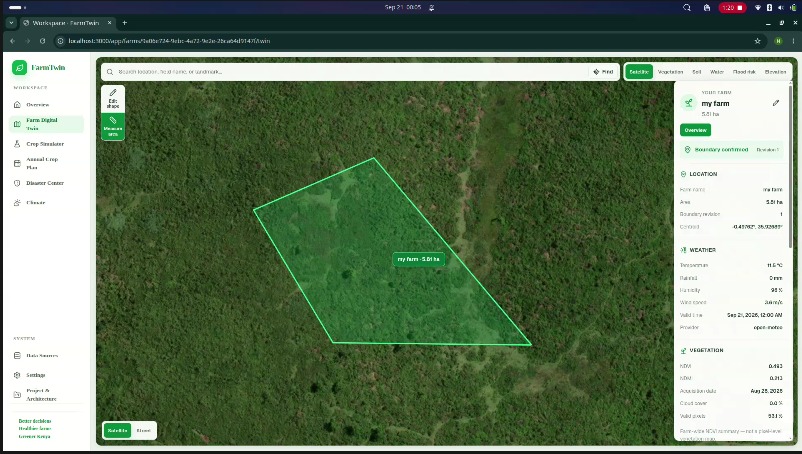This screenshot has height=454, width=802.
Task: Click the Vegetation section icon
Action: (x=683, y=351)
